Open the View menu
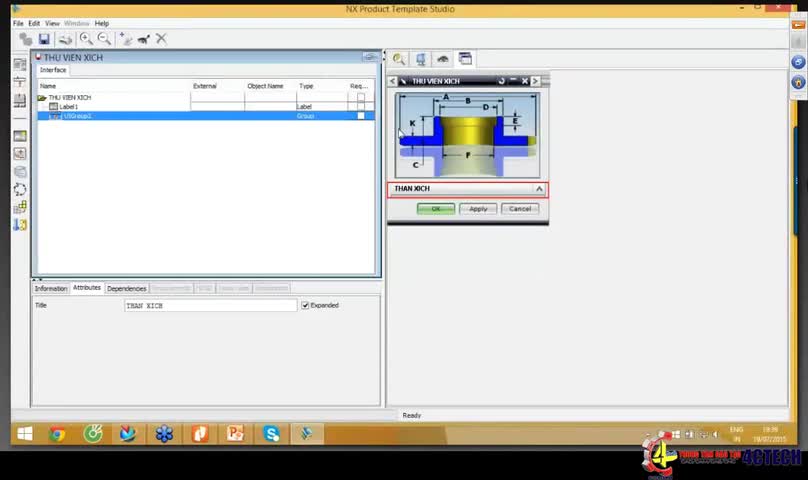This screenshot has width=808, height=480. point(52,23)
